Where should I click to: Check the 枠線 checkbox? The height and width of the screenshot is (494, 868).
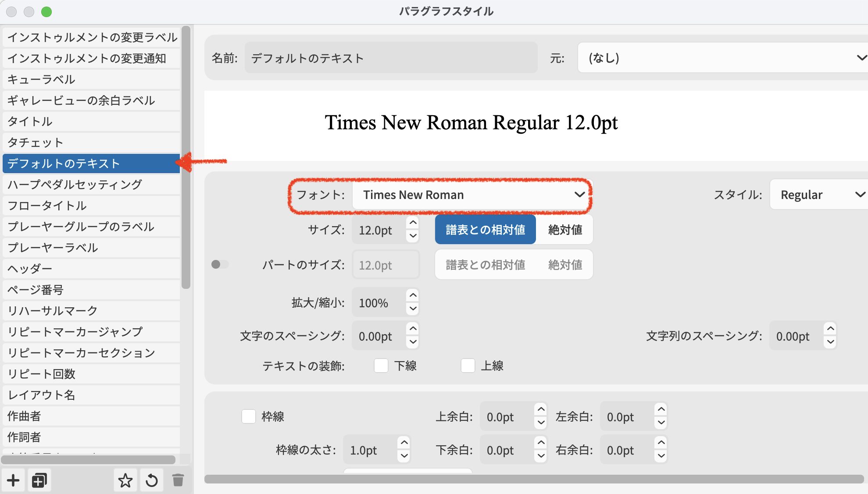coord(249,416)
